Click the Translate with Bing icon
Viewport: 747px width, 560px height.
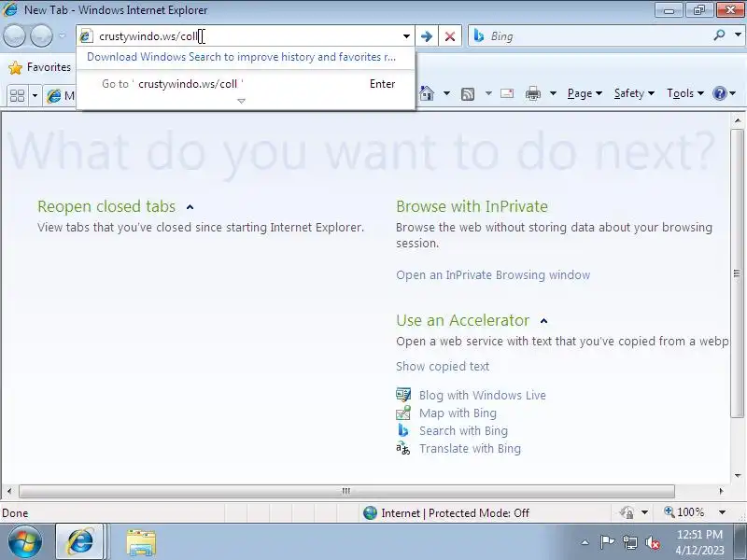click(403, 448)
